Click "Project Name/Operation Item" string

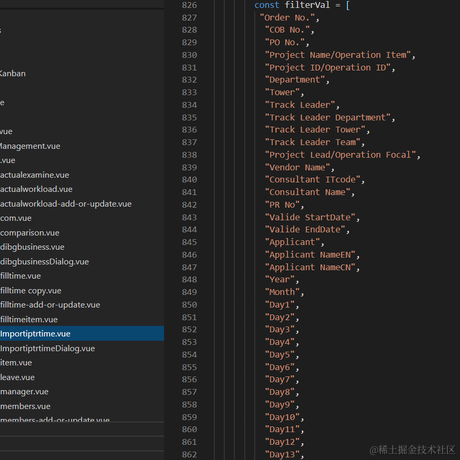[x=338, y=55]
